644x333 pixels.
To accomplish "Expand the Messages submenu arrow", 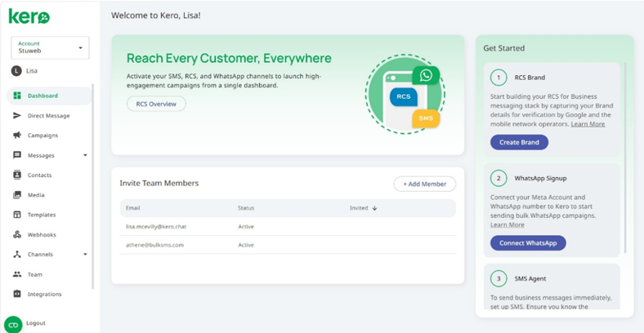I will click(85, 155).
